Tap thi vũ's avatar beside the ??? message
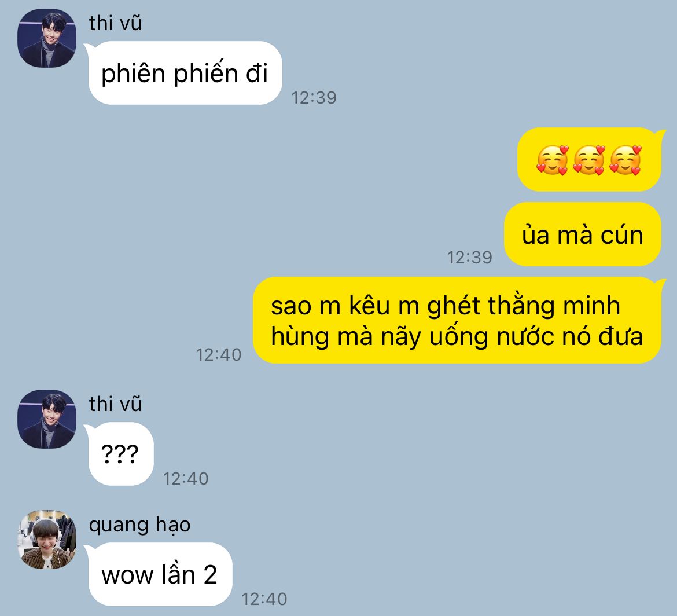Viewport: 677px width, 616px height. (x=47, y=419)
